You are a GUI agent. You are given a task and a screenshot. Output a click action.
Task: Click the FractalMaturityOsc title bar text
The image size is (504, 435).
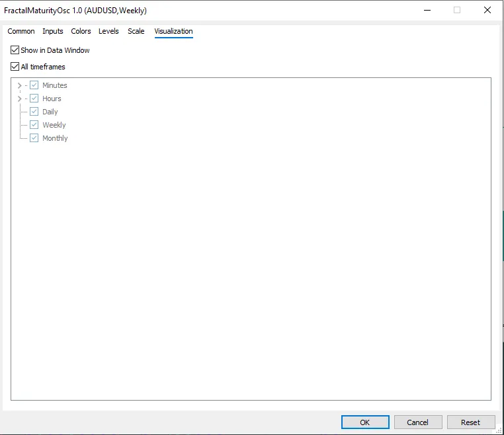(x=75, y=11)
